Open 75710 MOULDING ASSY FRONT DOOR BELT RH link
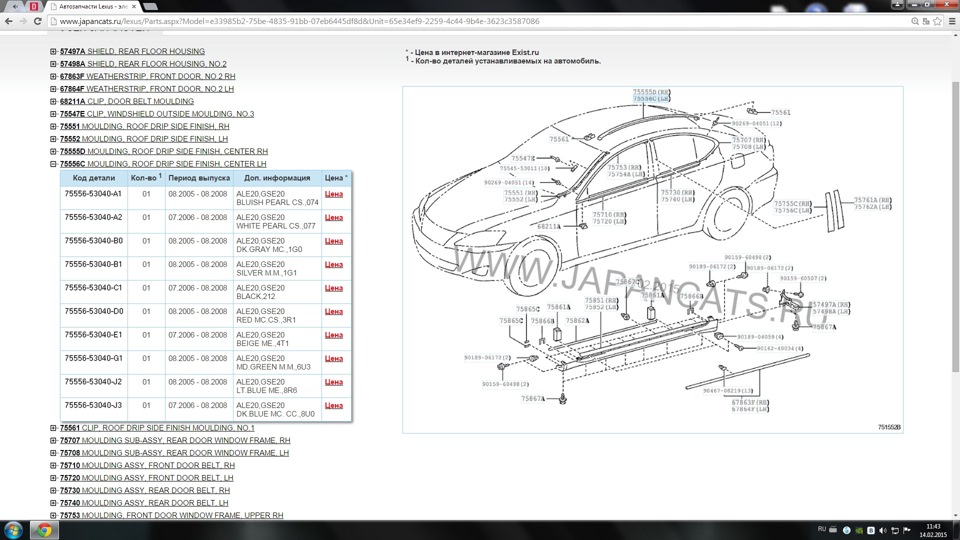The height and width of the screenshot is (540, 960). [147, 465]
